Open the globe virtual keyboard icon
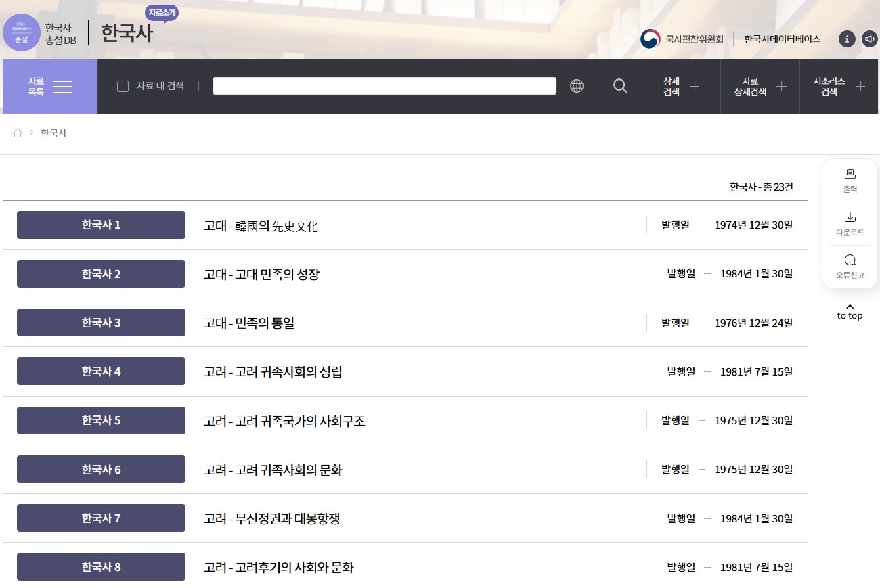The width and height of the screenshot is (880, 588). point(577,86)
